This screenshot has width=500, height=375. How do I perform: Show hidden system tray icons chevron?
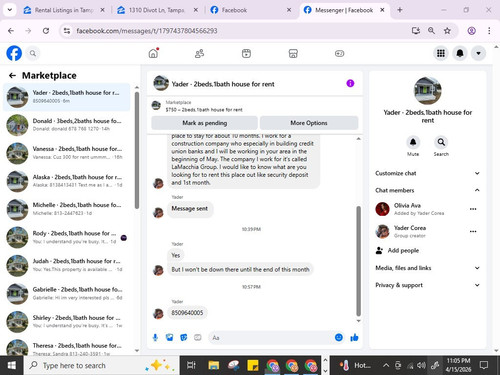click(x=386, y=366)
